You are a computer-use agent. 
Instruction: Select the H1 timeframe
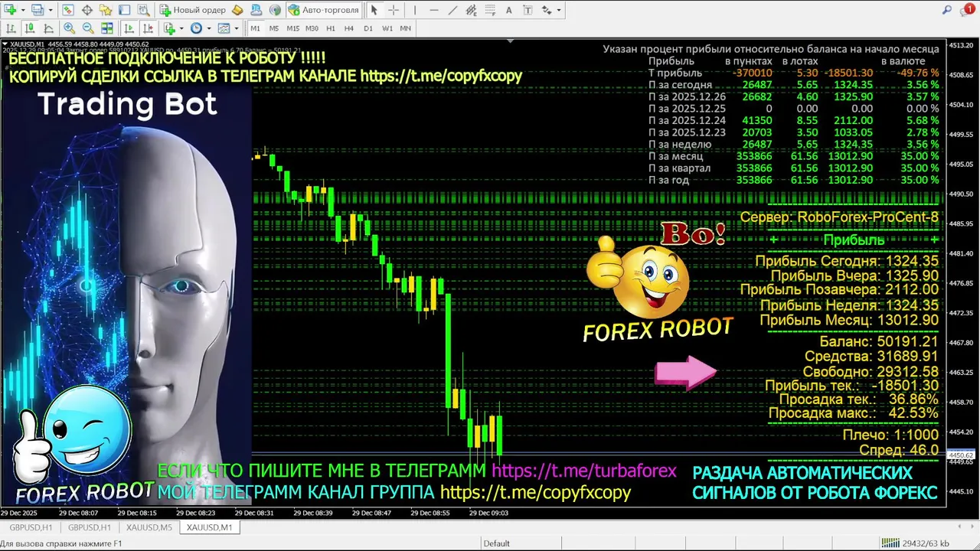click(x=331, y=28)
